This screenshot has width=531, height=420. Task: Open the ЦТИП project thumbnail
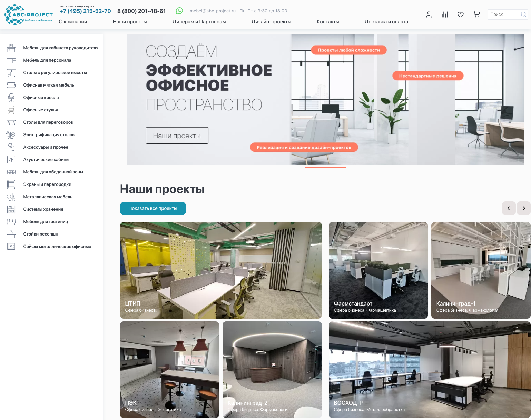[221, 270]
